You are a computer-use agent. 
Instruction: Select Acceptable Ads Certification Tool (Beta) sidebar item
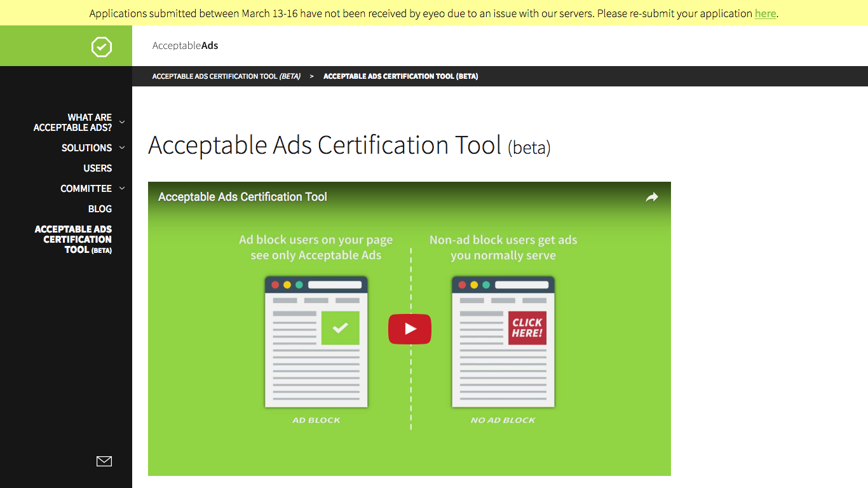pyautogui.click(x=73, y=240)
